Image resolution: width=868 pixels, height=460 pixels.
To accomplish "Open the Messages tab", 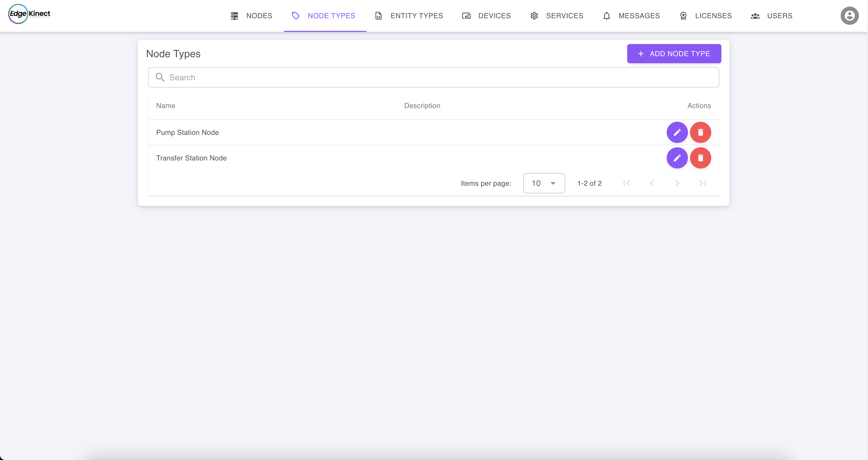I will click(x=631, y=16).
